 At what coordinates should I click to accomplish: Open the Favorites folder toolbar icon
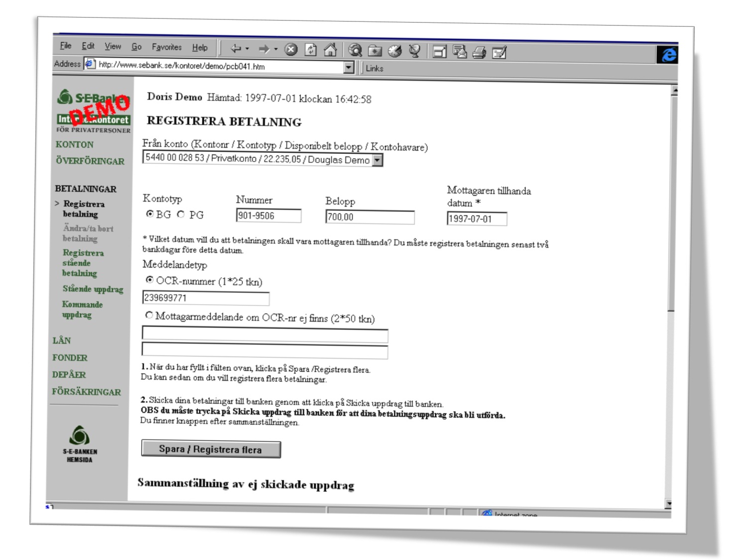click(374, 50)
